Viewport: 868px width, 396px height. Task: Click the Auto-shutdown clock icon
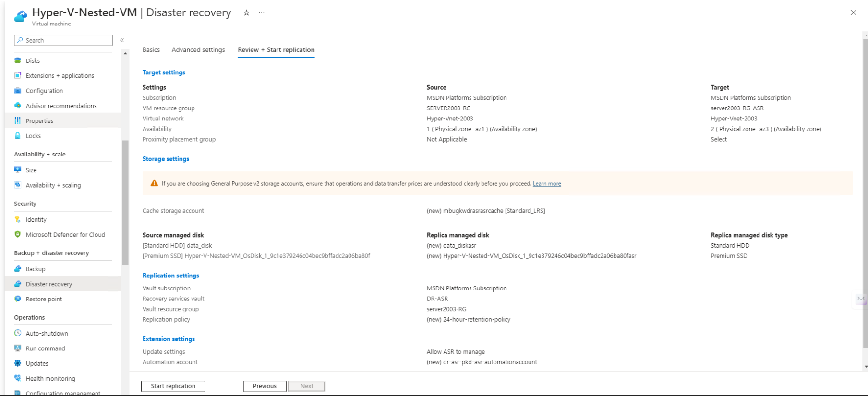tap(18, 333)
